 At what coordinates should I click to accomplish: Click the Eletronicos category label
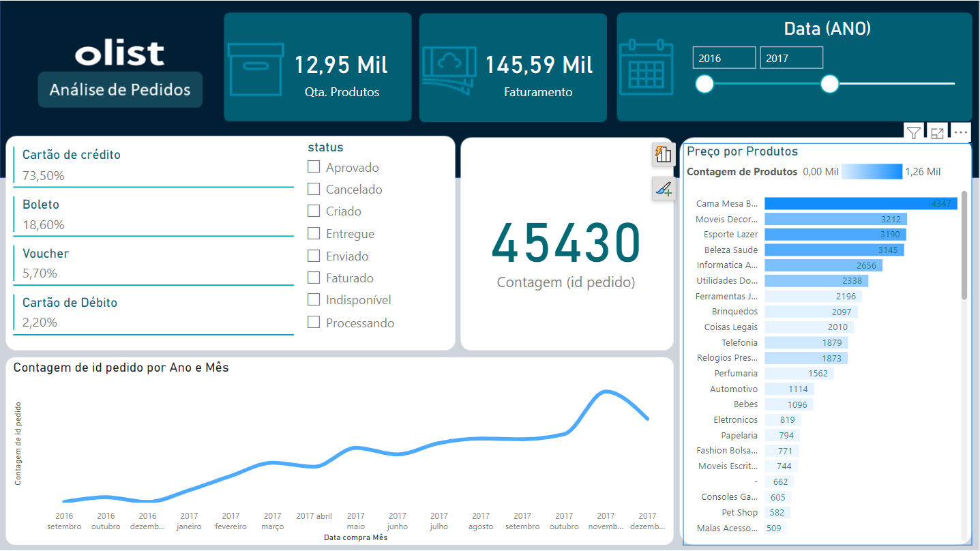pos(735,420)
